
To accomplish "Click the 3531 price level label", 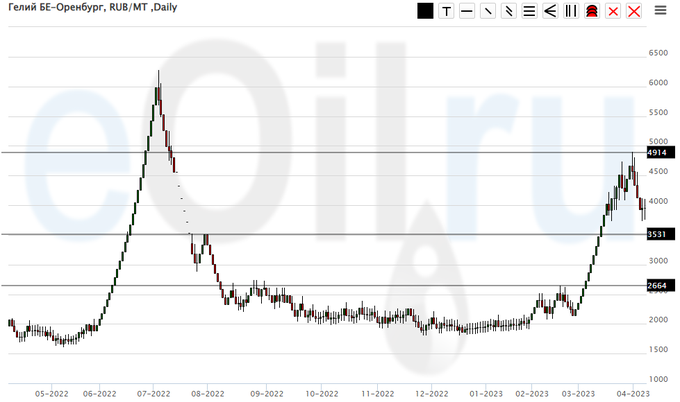I will (x=657, y=234).
